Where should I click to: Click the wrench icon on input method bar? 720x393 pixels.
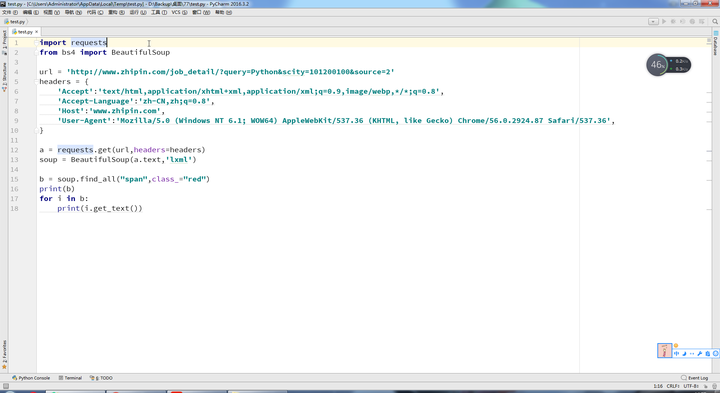(699, 354)
